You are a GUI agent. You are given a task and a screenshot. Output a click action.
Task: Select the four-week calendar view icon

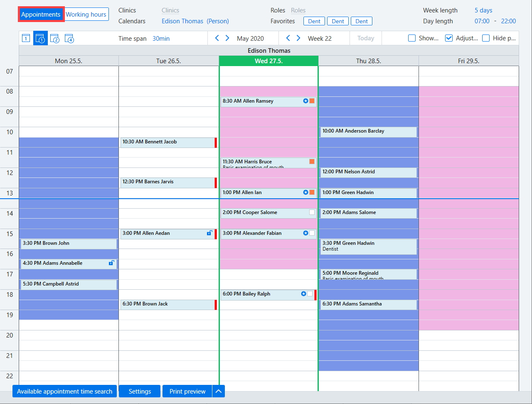[69, 38]
